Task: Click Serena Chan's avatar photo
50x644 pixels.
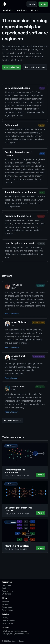Action: pyautogui.click(x=7, y=388)
